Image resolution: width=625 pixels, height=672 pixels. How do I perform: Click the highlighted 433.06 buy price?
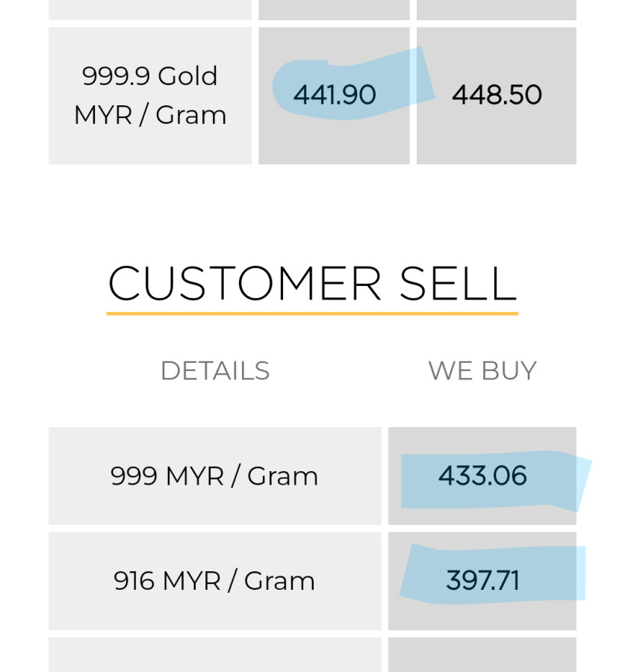point(482,476)
